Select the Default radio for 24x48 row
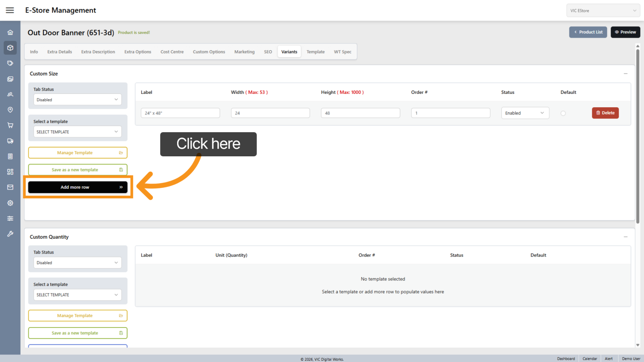Screen dimensions: 644x362 click(563, 113)
